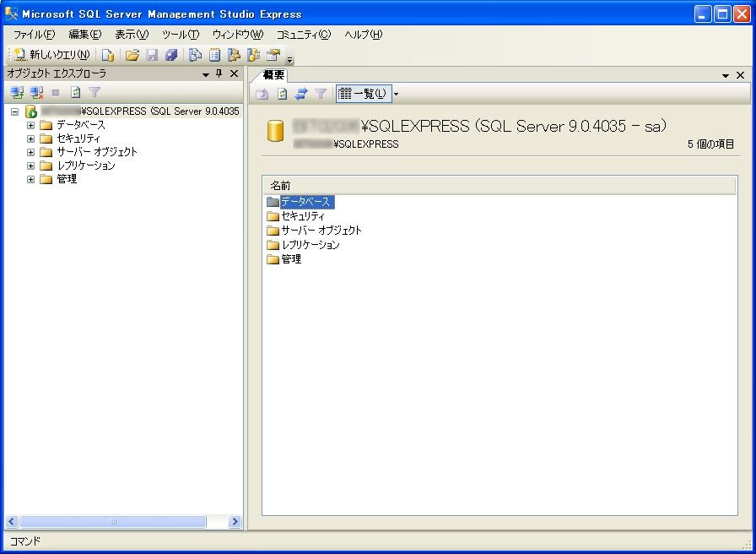Screen dimensions: 756x554
Task: Switch to the 概要 tab
Action: (273, 75)
